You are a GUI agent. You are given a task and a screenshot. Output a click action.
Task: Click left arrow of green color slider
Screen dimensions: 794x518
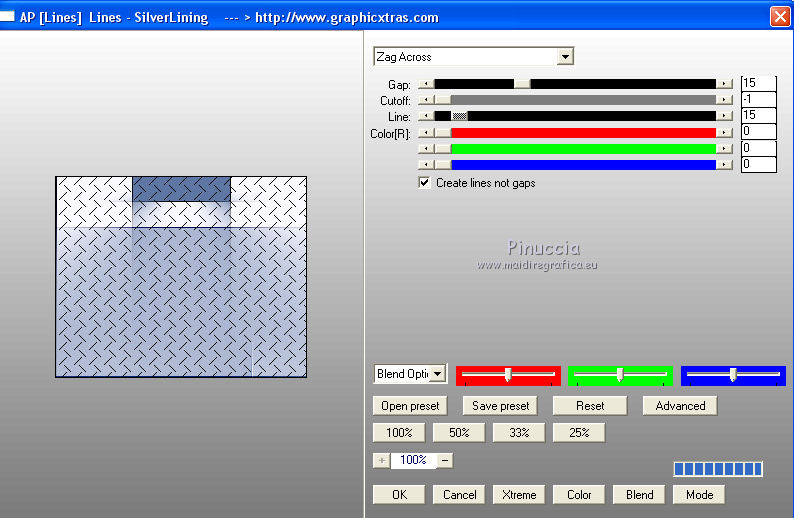pyautogui.click(x=426, y=149)
